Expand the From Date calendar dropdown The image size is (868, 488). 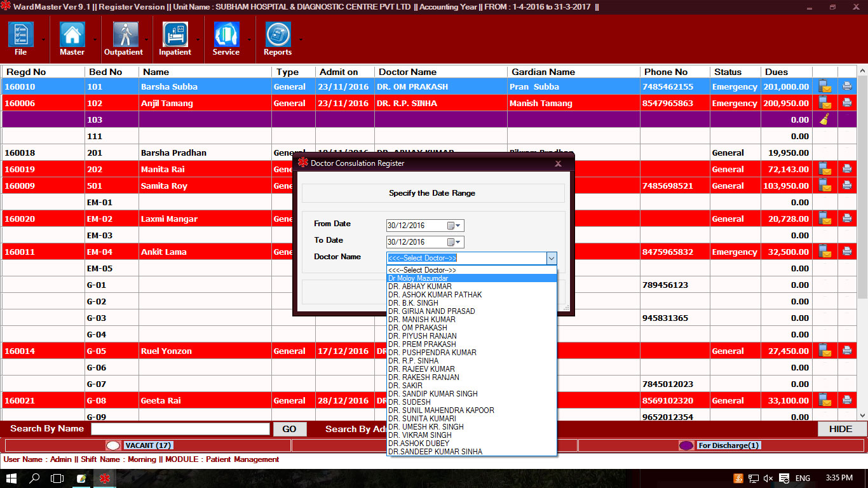click(455, 226)
